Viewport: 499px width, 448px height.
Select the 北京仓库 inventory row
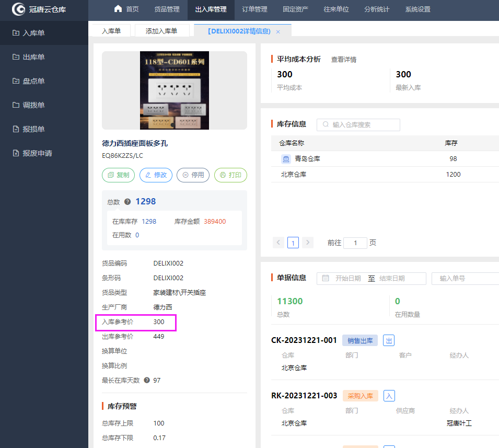point(385,175)
